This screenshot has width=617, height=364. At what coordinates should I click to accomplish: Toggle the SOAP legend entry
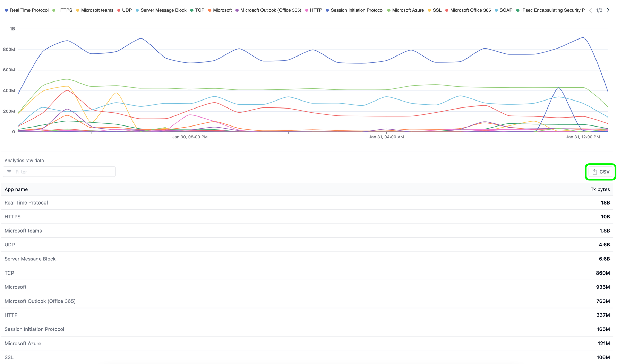click(x=504, y=10)
